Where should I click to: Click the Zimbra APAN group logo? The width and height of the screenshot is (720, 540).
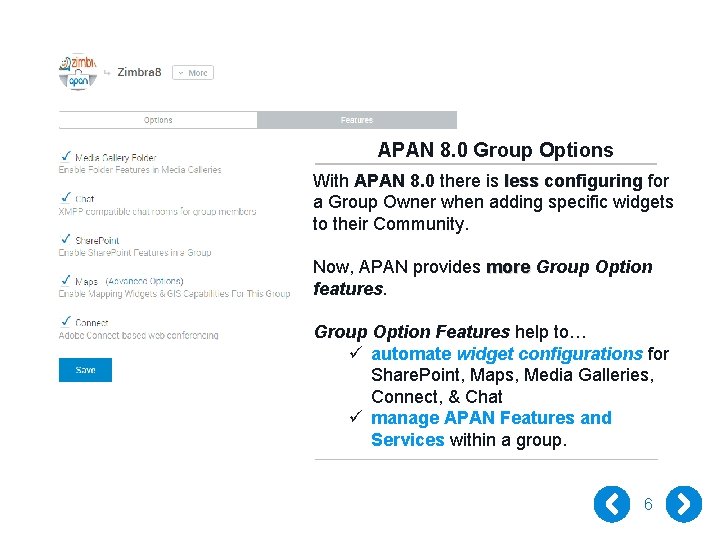point(78,73)
